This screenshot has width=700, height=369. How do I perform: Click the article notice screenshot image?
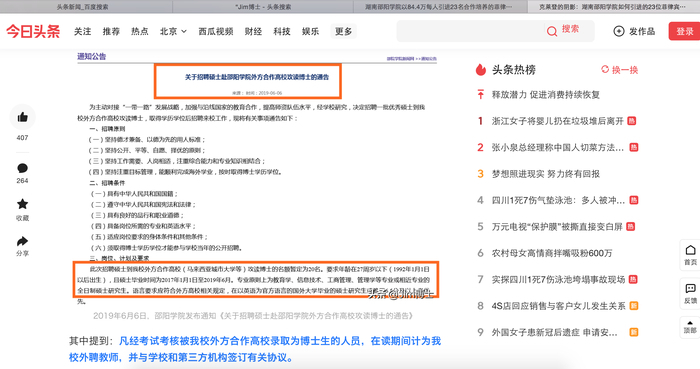pos(257,178)
